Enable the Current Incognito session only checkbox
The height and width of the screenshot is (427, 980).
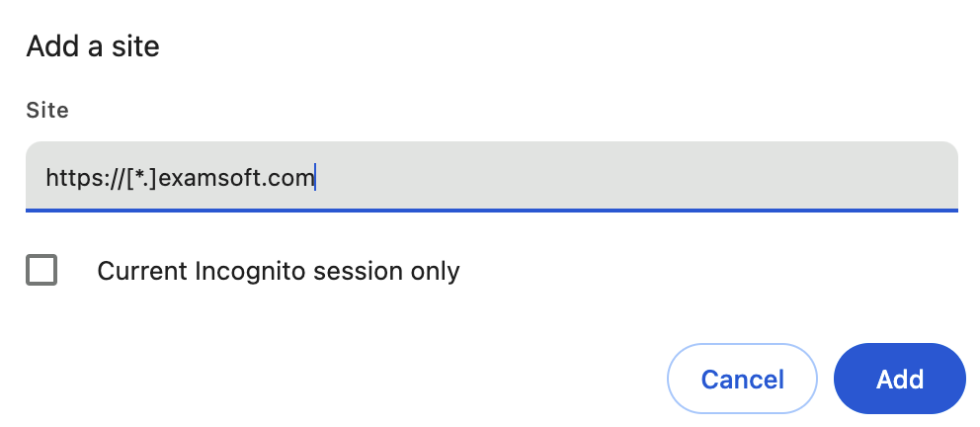click(x=41, y=270)
